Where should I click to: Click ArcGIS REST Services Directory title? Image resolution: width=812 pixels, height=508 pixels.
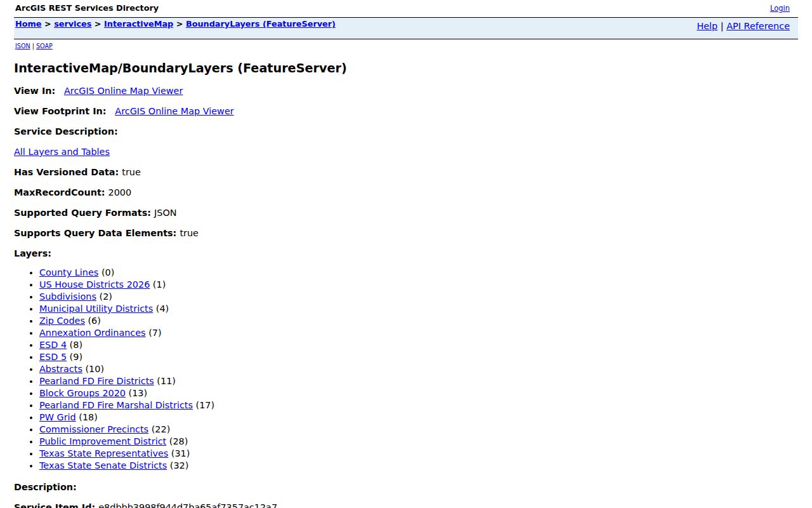(87, 8)
